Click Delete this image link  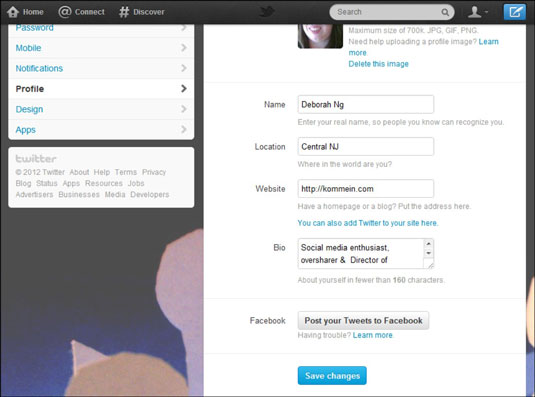coord(378,64)
